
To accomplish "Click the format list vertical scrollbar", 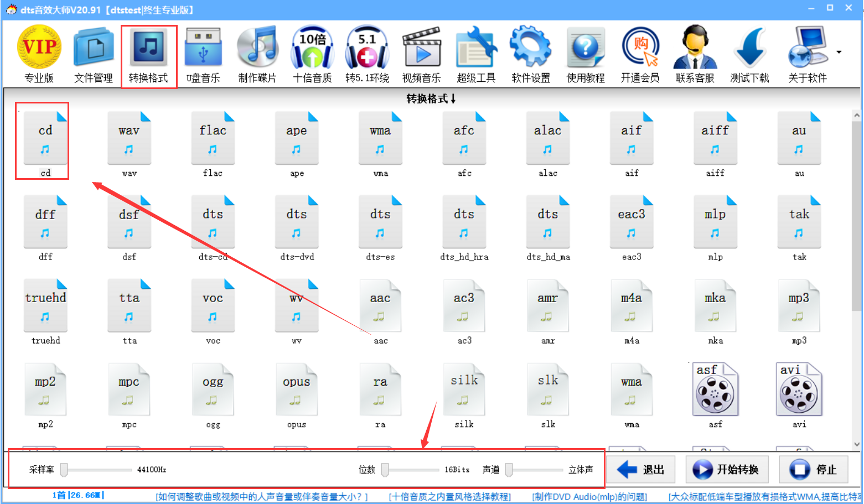I will [x=857, y=279].
